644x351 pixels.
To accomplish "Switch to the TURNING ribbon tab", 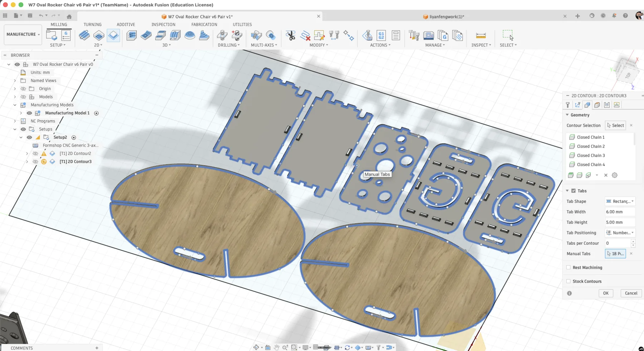I will [x=92, y=24].
